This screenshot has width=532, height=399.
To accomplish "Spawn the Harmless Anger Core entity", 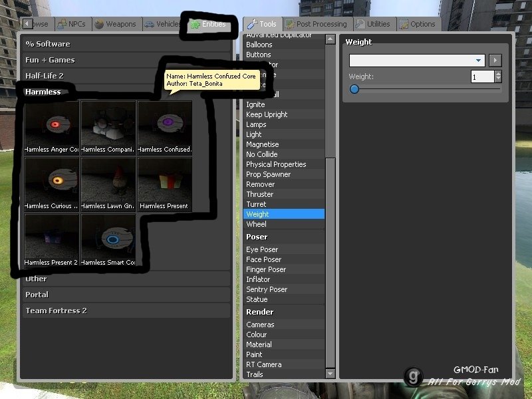I will tap(52, 128).
